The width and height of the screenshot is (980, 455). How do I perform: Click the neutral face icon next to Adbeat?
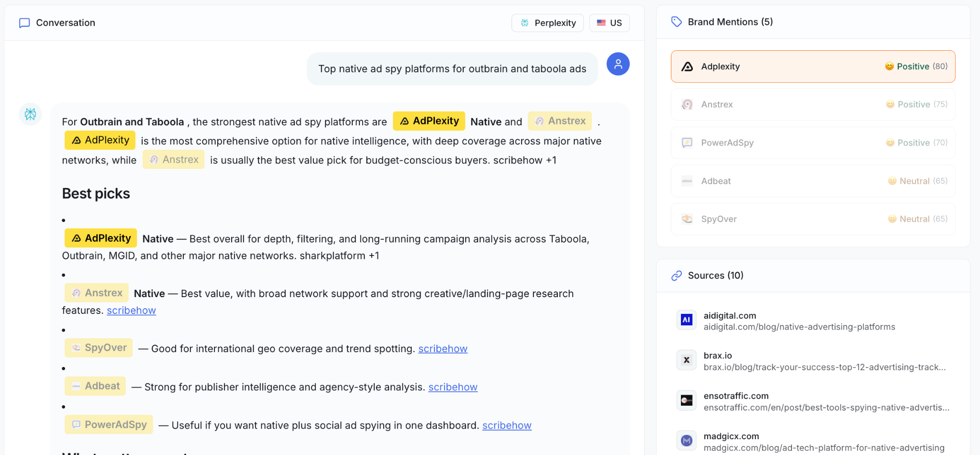click(x=892, y=181)
